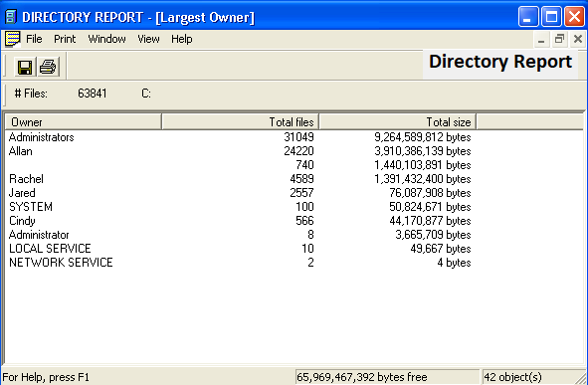
Task: Sort by the Owner column header
Action: click(x=84, y=121)
